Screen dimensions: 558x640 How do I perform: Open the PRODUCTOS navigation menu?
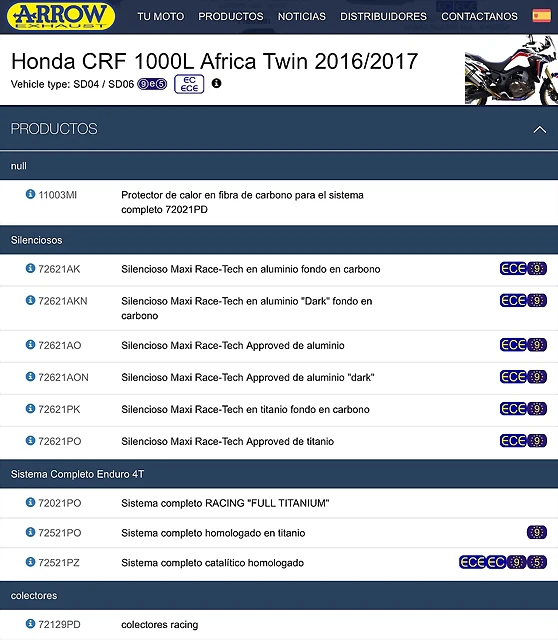(231, 16)
